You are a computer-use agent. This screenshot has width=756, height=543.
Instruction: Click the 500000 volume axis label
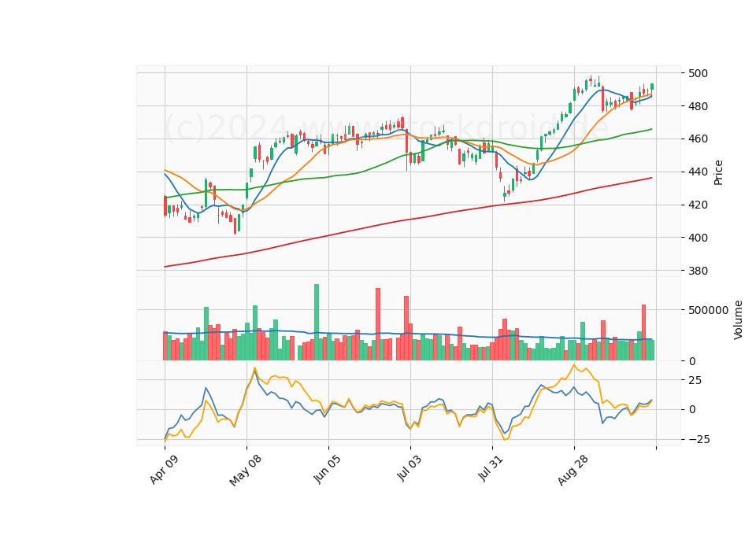point(708,310)
